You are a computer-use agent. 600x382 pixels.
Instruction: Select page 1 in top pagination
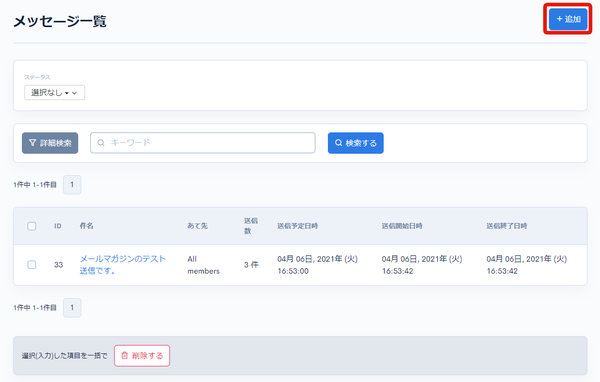(72, 184)
